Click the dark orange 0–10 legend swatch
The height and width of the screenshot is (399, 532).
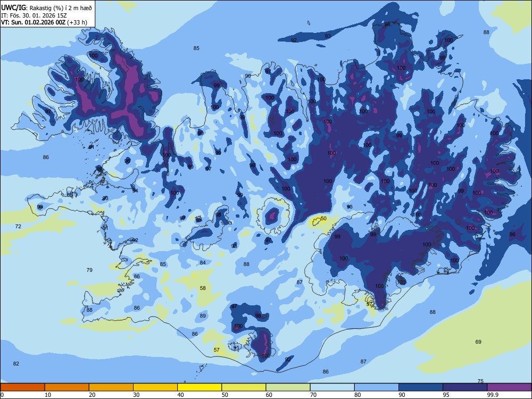[22, 387]
